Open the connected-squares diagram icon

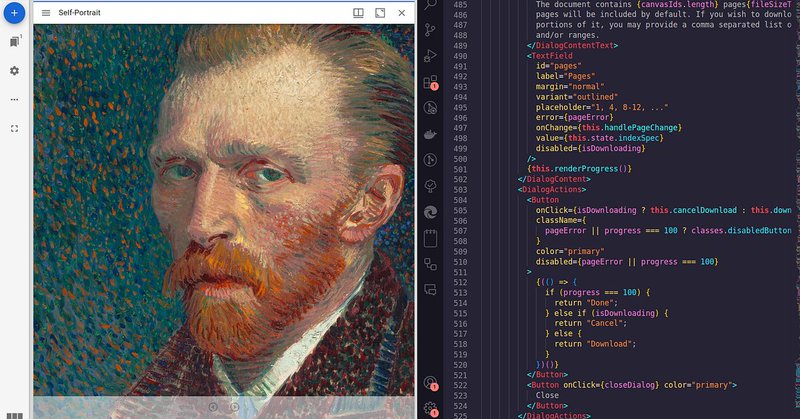point(431,264)
